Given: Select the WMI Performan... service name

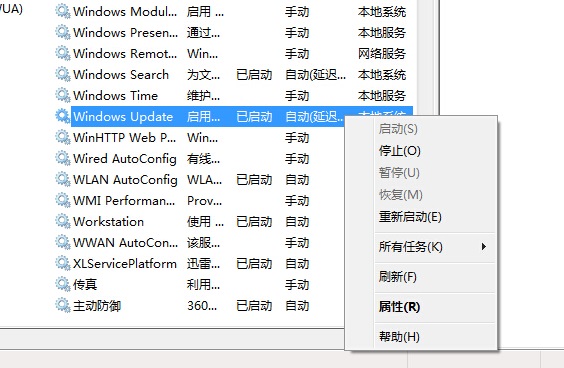Looking at the screenshot, I should click(x=124, y=200).
